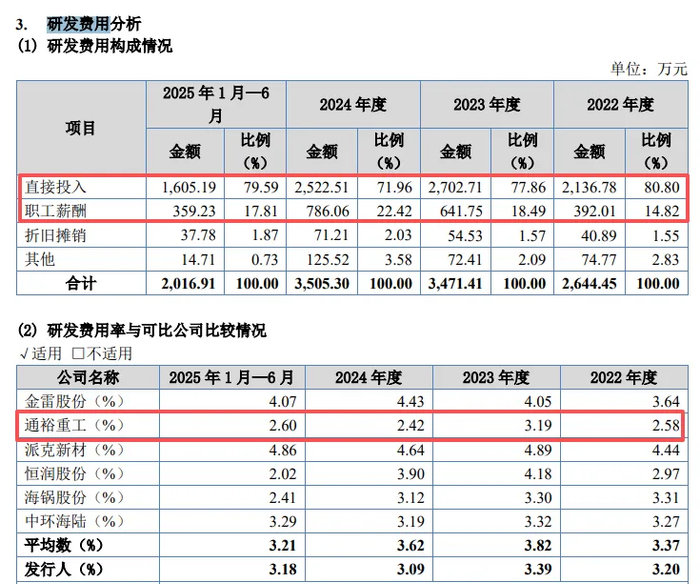The height and width of the screenshot is (584, 700).
Task: Click the 项目 column header
Action: 81,128
